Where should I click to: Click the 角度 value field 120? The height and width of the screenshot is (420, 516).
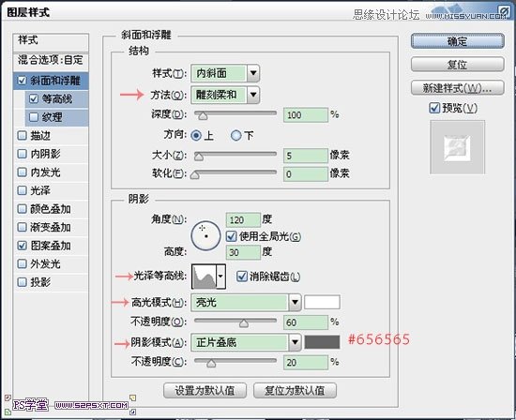(x=243, y=219)
